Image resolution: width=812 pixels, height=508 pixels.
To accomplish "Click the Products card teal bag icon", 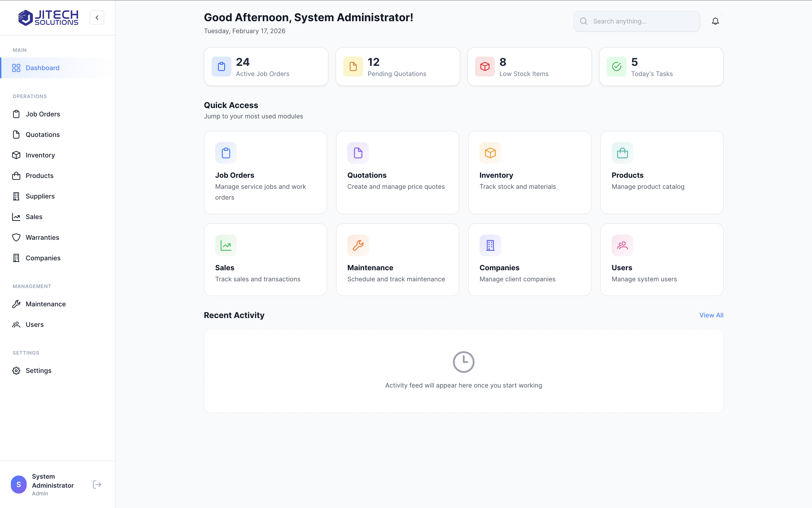I will [x=622, y=153].
